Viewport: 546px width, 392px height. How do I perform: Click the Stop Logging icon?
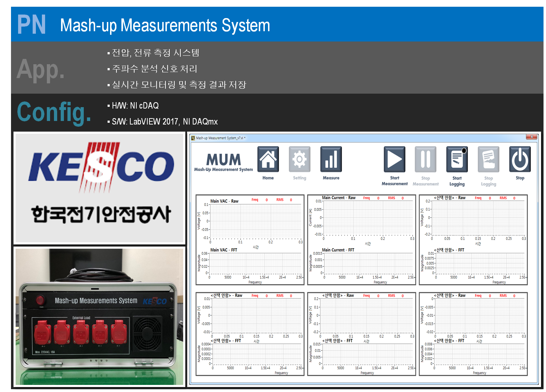pos(488,159)
